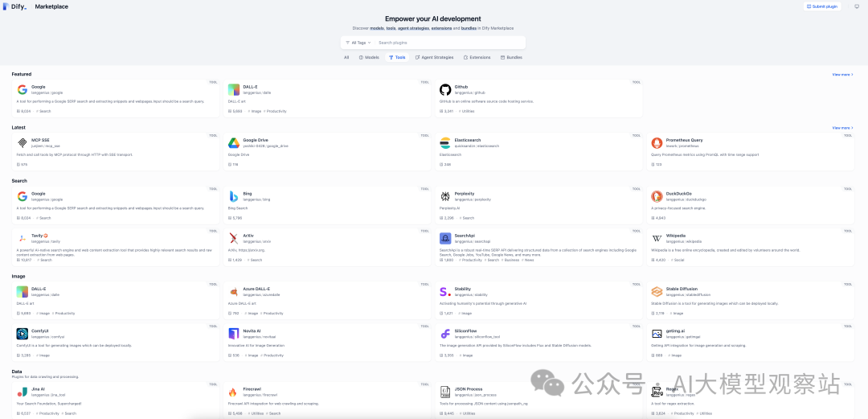This screenshot has height=419, width=868.
Task: Switch to the All category tab
Action: [x=346, y=57]
